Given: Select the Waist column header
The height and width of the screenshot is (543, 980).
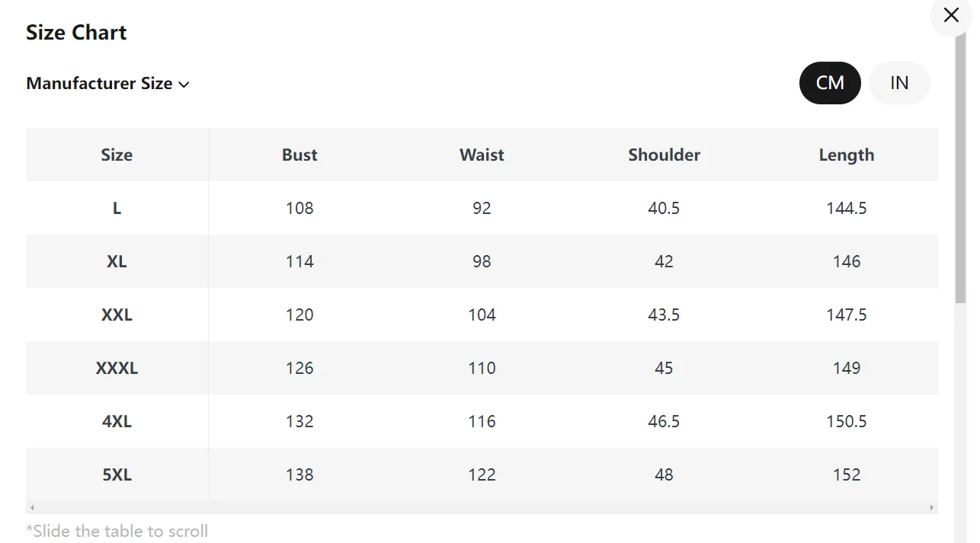Looking at the screenshot, I should click(x=482, y=155).
